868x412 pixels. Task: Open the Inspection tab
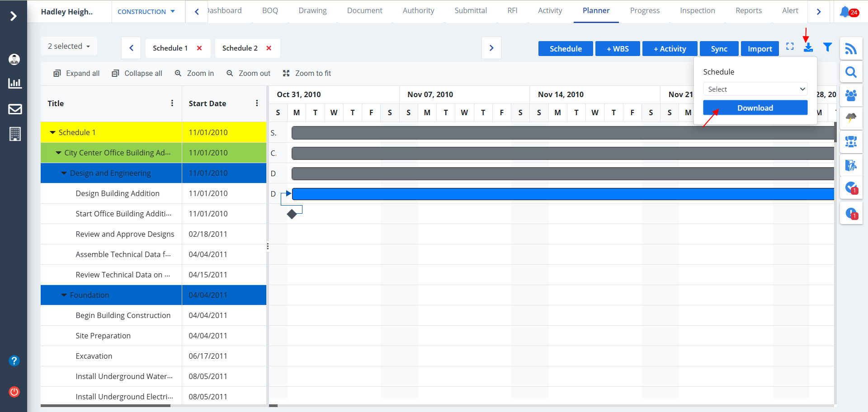697,11
